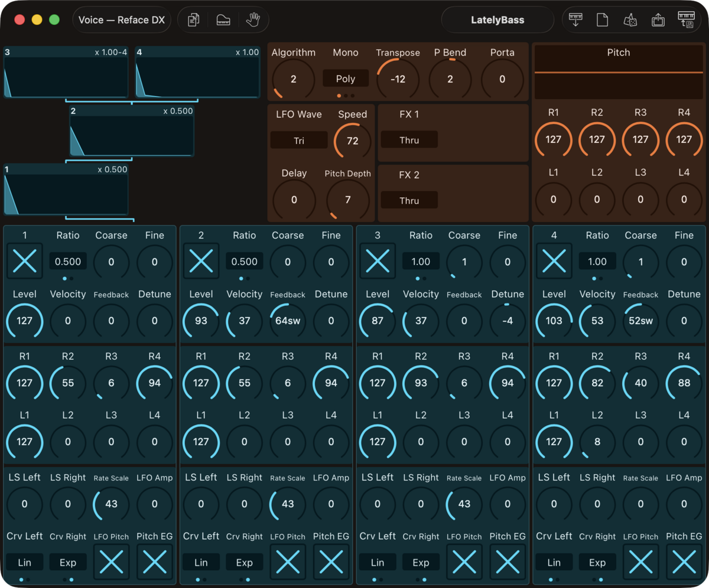
Task: Adjust operator 2 Feedback knob 64sw
Action: point(288,321)
